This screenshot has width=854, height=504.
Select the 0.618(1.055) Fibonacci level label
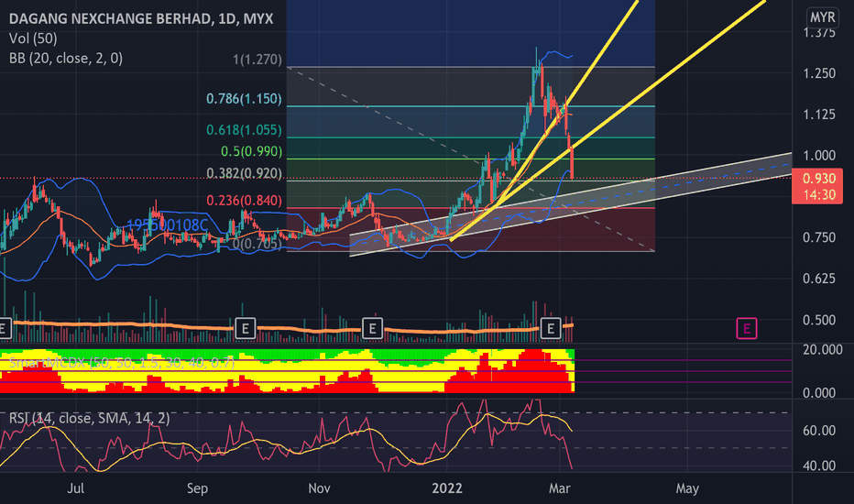point(244,130)
